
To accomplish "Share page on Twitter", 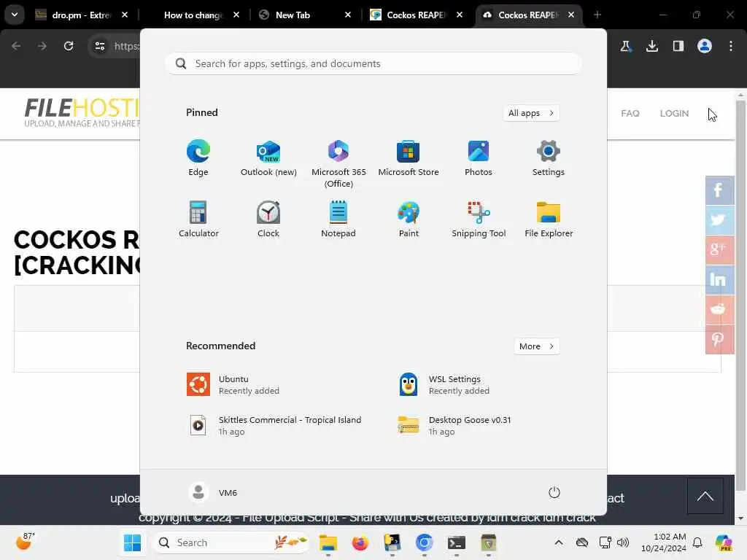I will (x=719, y=220).
